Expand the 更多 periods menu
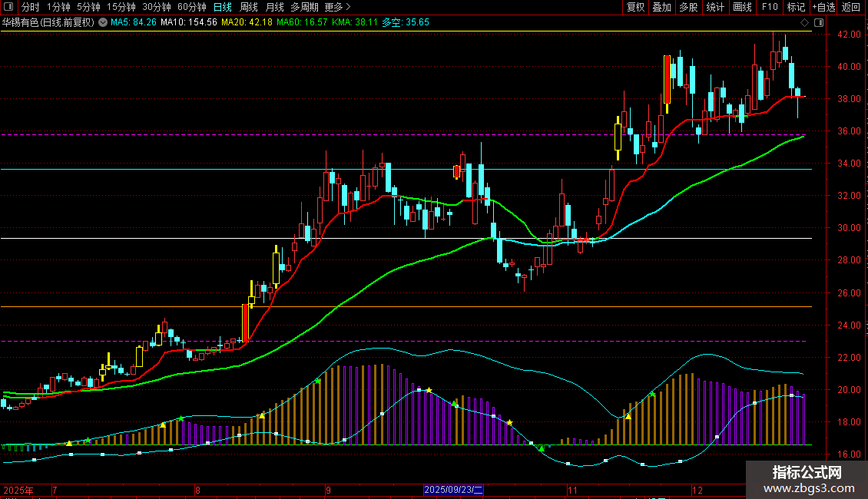 (337, 7)
